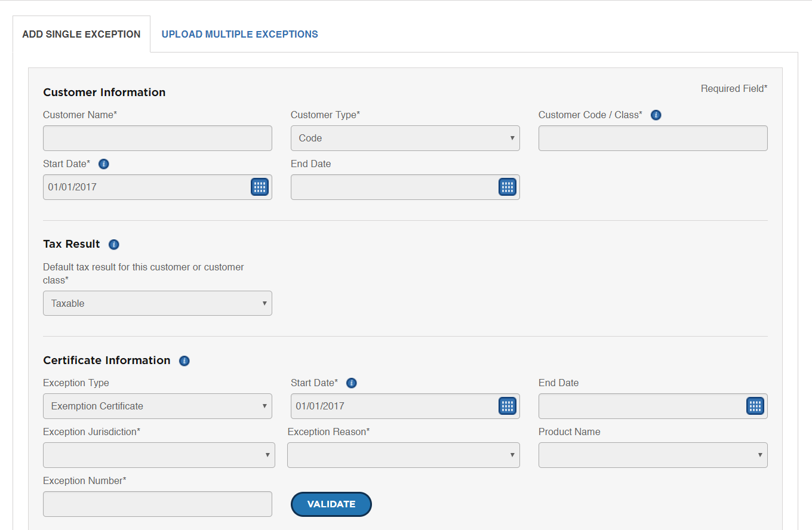Click into the Customer Name field
The image size is (812, 530).
(x=157, y=138)
